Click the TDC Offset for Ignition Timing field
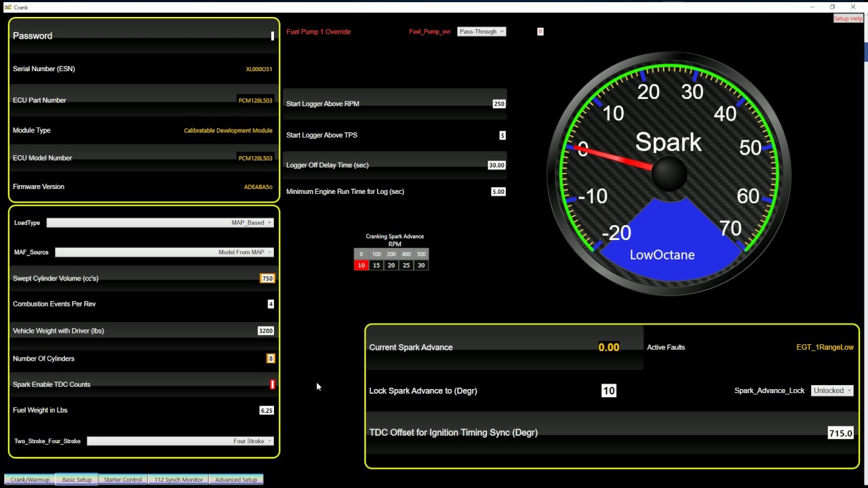This screenshot has width=868, height=488. tap(841, 433)
